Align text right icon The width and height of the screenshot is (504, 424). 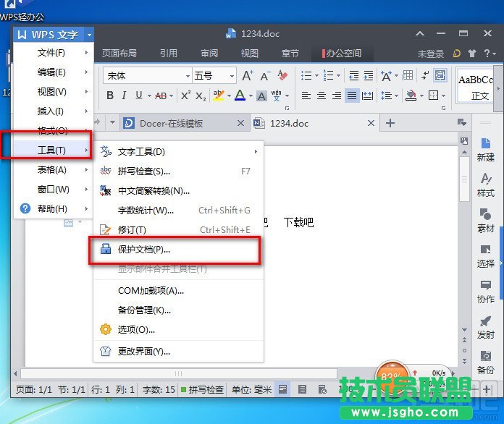pyautogui.click(x=337, y=96)
